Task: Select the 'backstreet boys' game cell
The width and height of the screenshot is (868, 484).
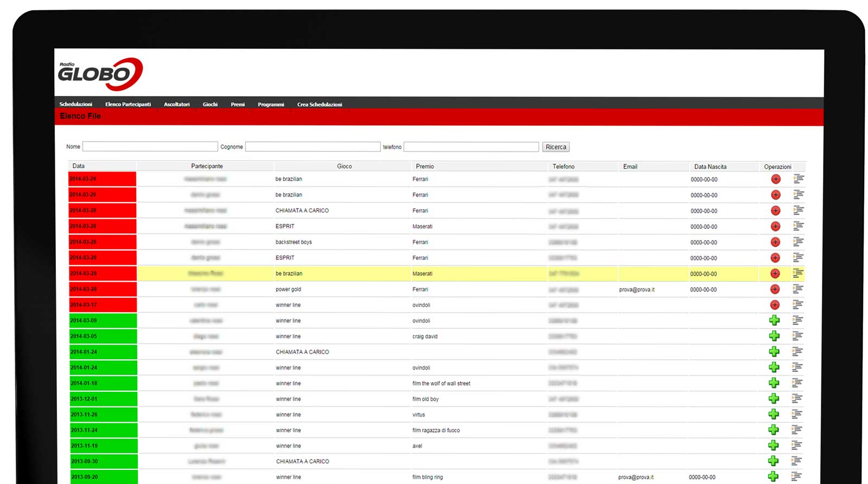Action: (x=293, y=242)
